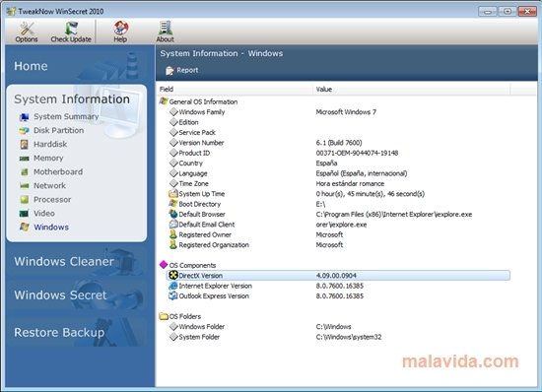Click the Registered Owner user icon
Screen dimensions: 542x392
click(x=173, y=234)
